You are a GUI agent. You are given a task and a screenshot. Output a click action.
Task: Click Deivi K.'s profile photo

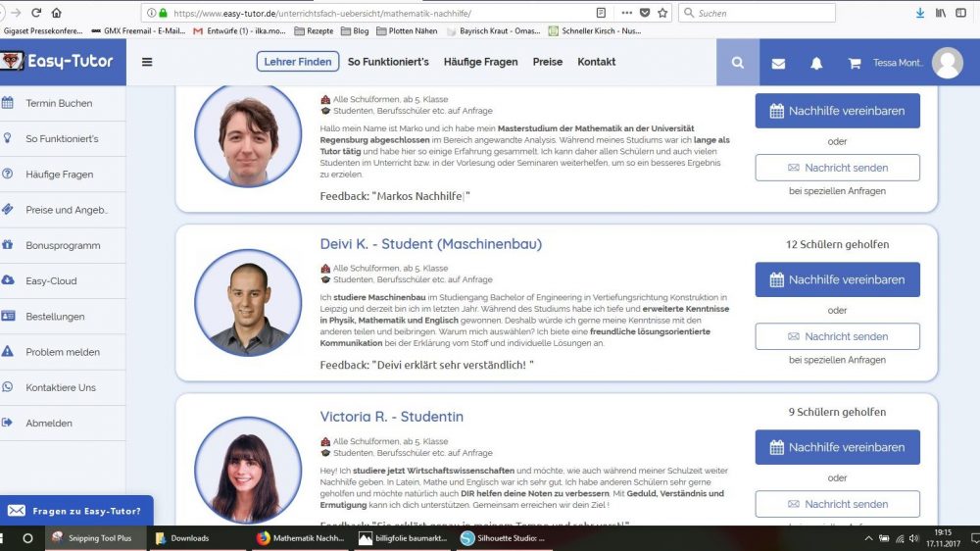pos(248,303)
